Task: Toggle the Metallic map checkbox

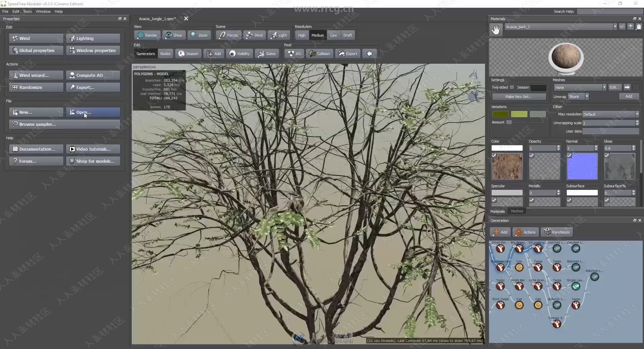Action: coord(532,200)
